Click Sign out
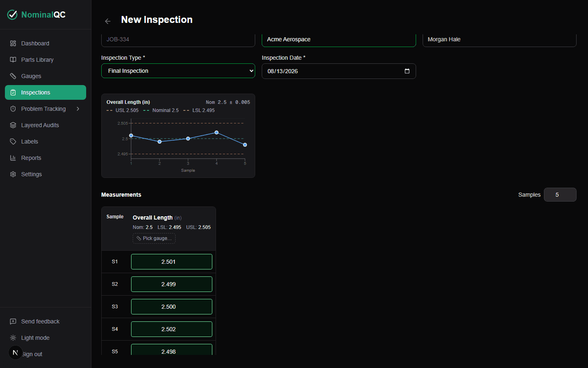588x368 pixels. point(45,354)
